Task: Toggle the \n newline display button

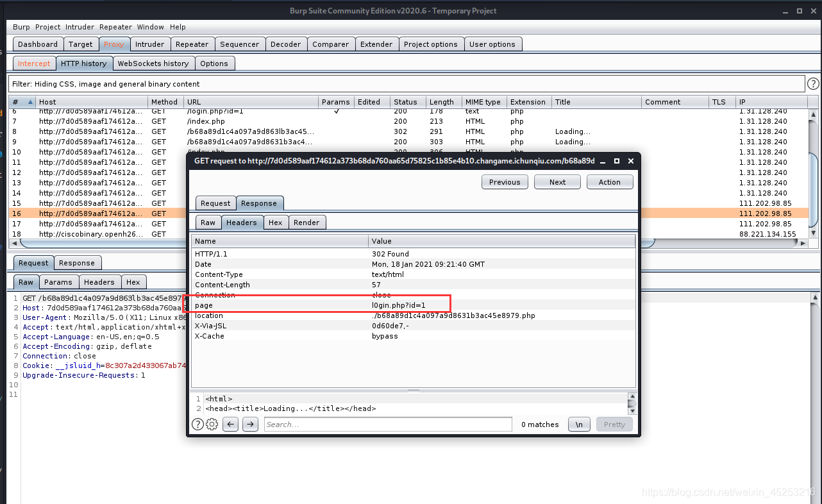Action: tap(579, 424)
